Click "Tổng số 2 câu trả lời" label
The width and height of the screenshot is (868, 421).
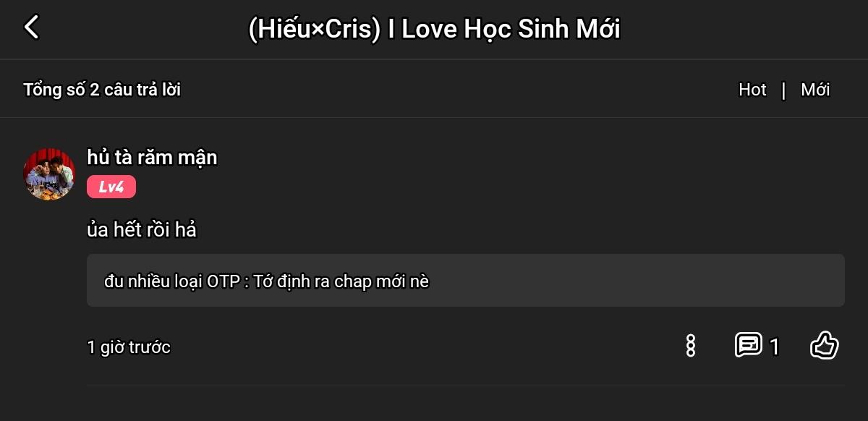[x=102, y=90]
